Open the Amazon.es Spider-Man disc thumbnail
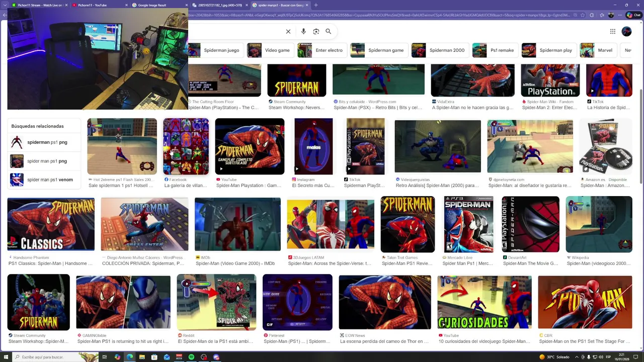The image size is (644, 362). coord(606,146)
